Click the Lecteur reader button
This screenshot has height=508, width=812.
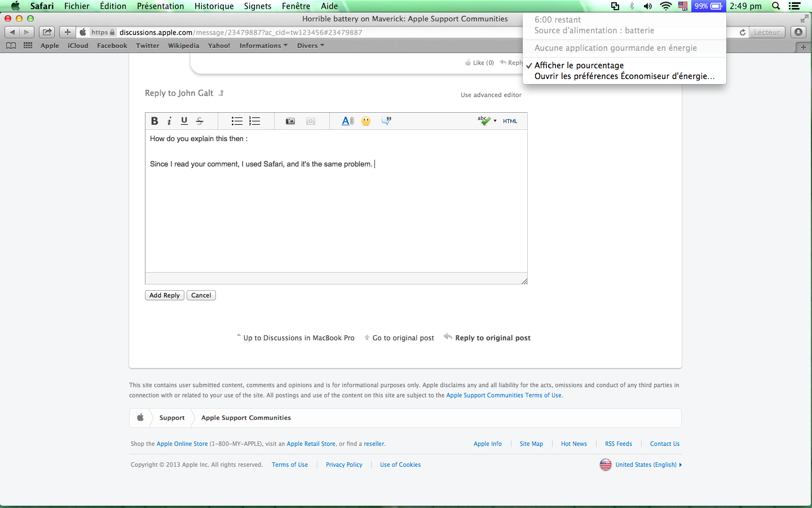(x=767, y=32)
